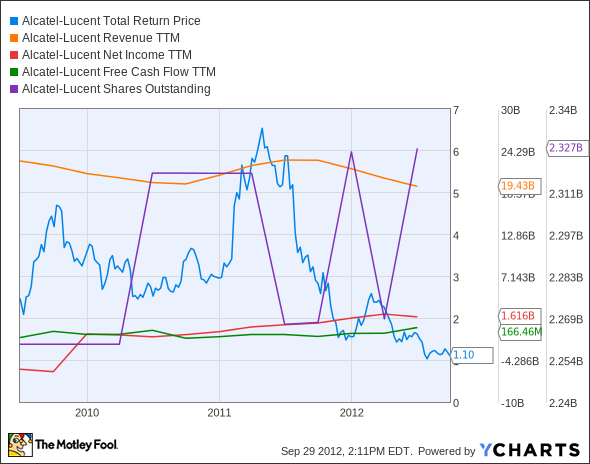Click the 2.24B shares axis label
This screenshot has width=590, height=464.
[x=563, y=403]
